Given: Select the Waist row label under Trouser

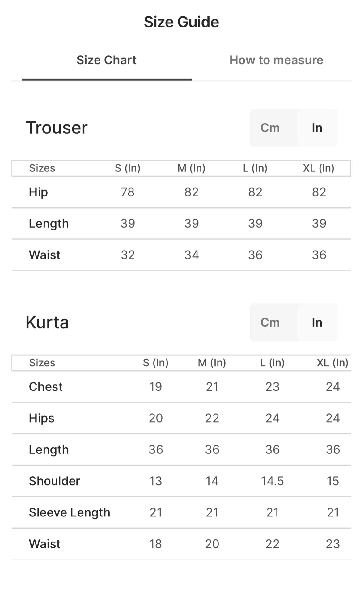Looking at the screenshot, I should click(44, 255).
